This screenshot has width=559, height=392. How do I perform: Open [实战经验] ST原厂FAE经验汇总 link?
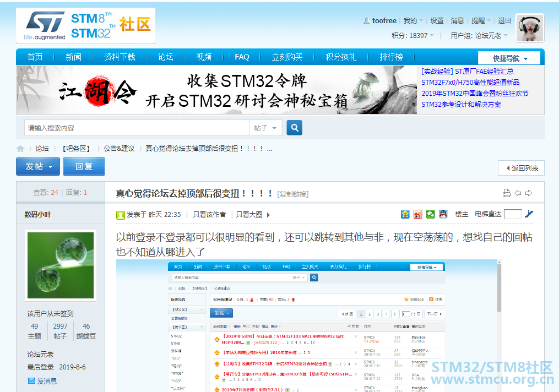point(468,71)
